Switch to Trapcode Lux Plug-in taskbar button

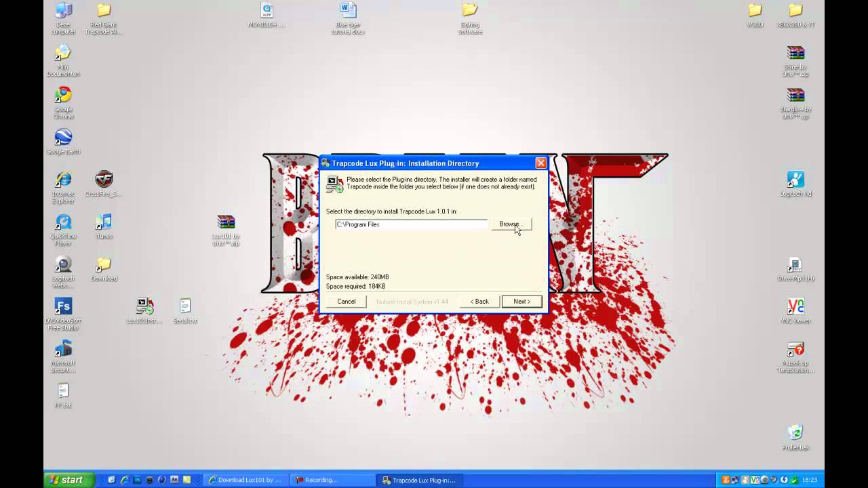click(x=420, y=480)
